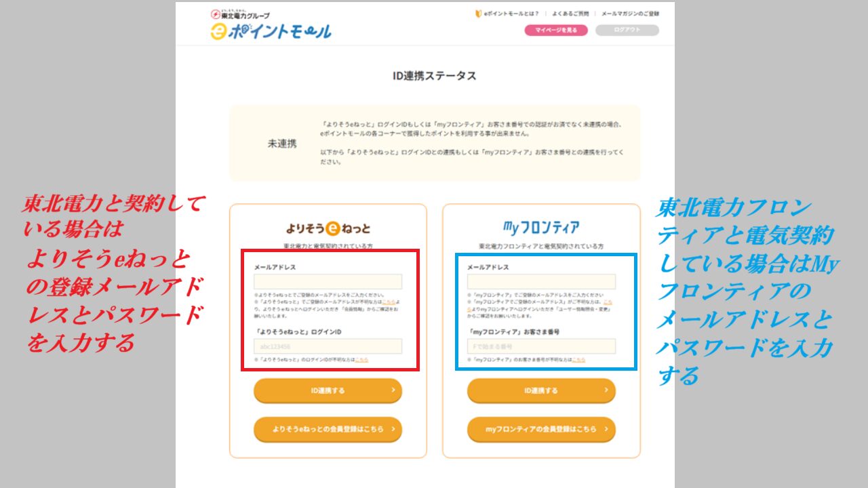This screenshot has height=488, width=868.
Task: Focus the よりそうeねっと ログインID field
Action: click(x=328, y=346)
